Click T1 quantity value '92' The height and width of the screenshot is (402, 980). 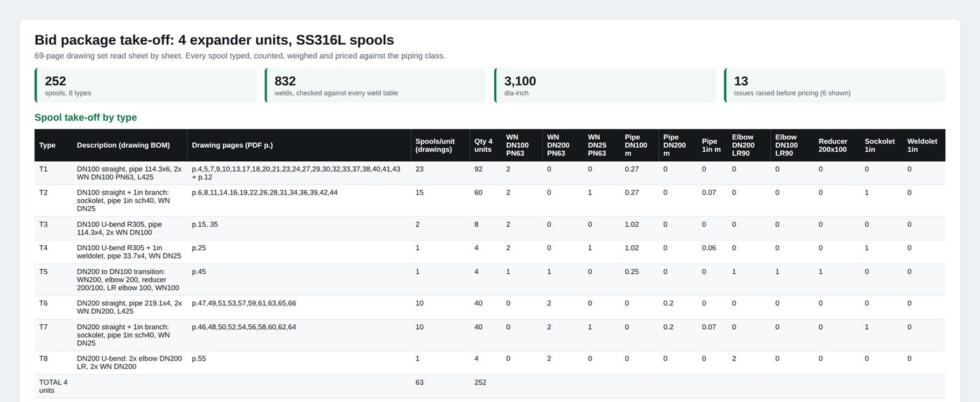(478, 169)
